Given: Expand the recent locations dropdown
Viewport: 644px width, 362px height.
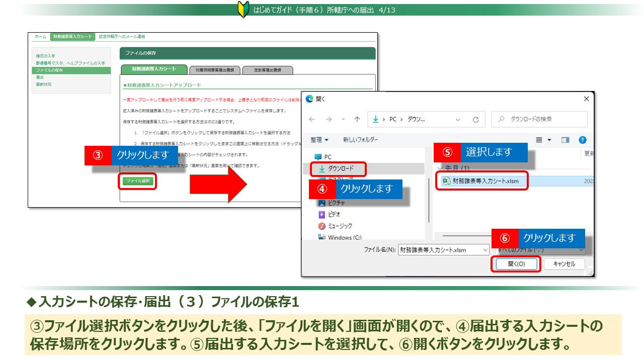Looking at the screenshot, I should pyautogui.click(x=343, y=120).
